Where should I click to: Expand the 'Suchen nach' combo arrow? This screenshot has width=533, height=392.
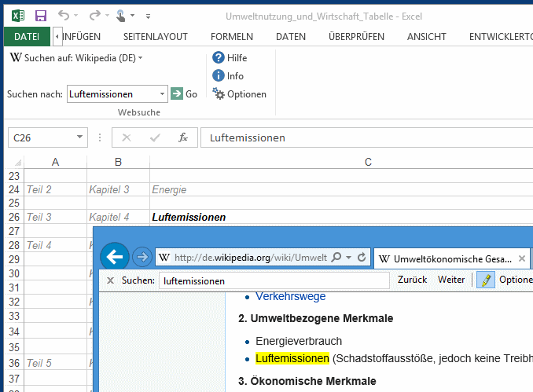(x=162, y=94)
